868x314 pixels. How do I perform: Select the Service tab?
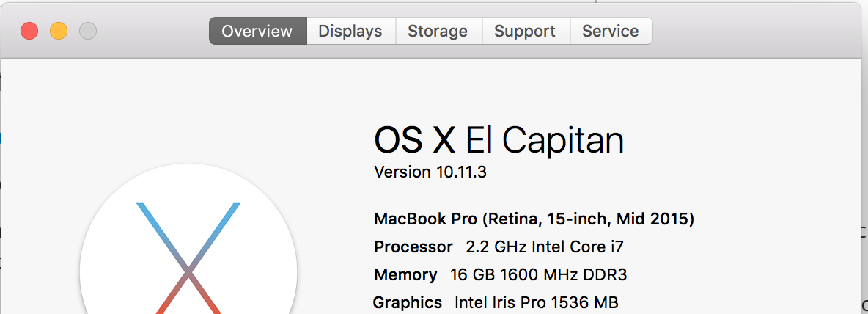coord(610,31)
